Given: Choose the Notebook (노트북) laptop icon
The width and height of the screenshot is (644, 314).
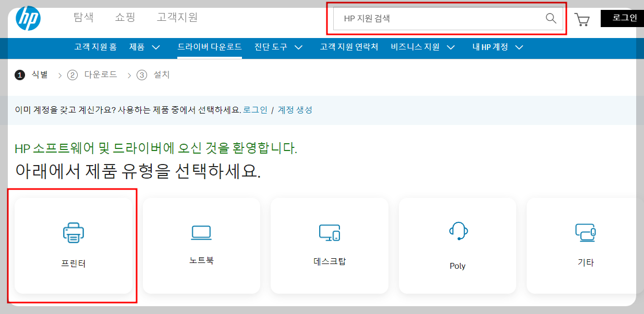Looking at the screenshot, I should pos(201,234).
